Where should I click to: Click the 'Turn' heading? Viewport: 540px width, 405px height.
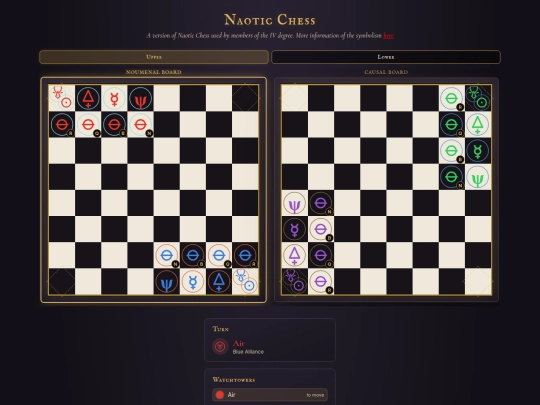coord(221,329)
